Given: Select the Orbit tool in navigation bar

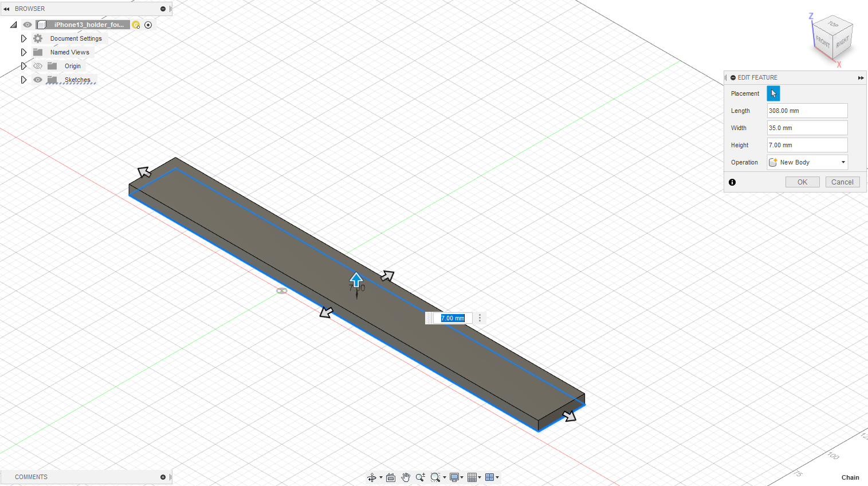Looking at the screenshot, I should (371, 477).
